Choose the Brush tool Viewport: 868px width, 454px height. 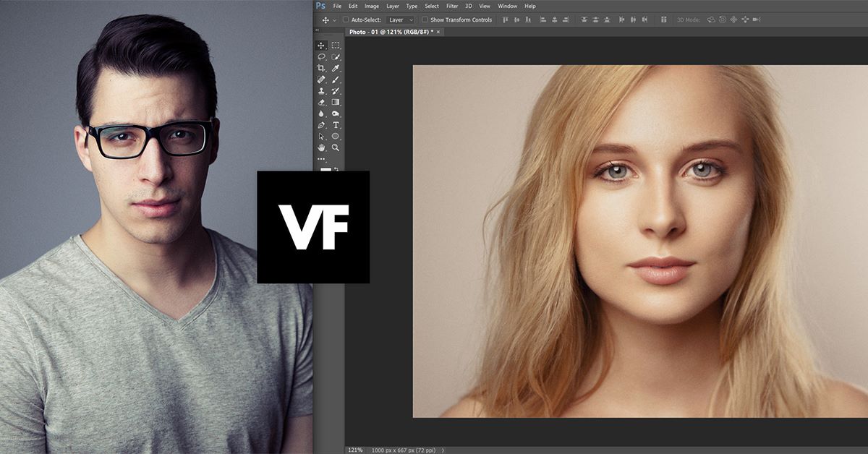point(336,80)
